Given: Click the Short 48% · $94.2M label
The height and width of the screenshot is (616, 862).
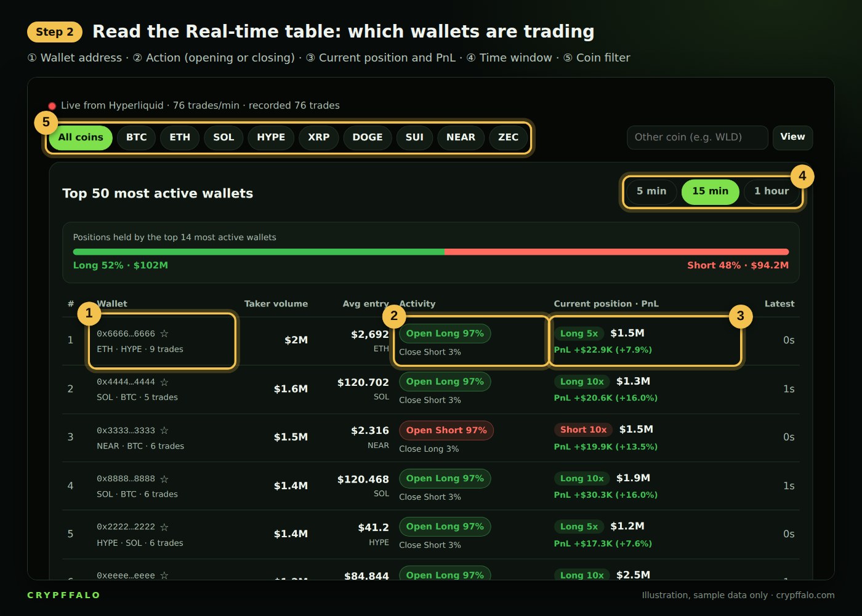Looking at the screenshot, I should (738, 265).
